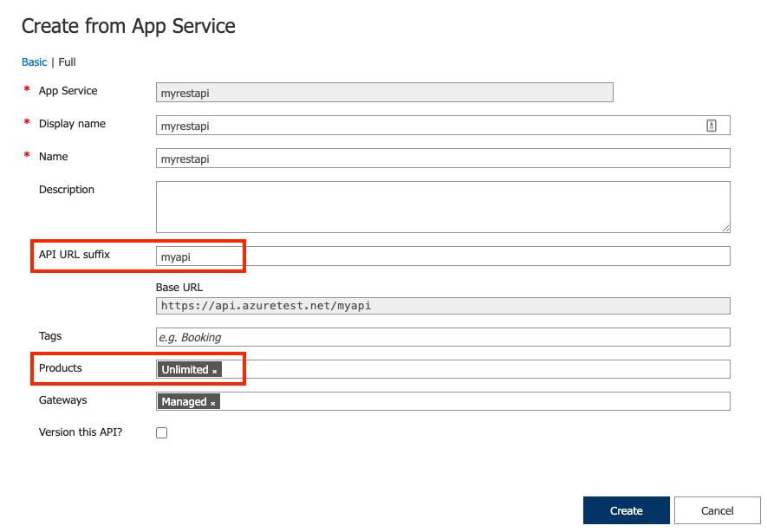The image size is (767, 532).
Task: Remove the Managed gateway tag
Action: [213, 404]
